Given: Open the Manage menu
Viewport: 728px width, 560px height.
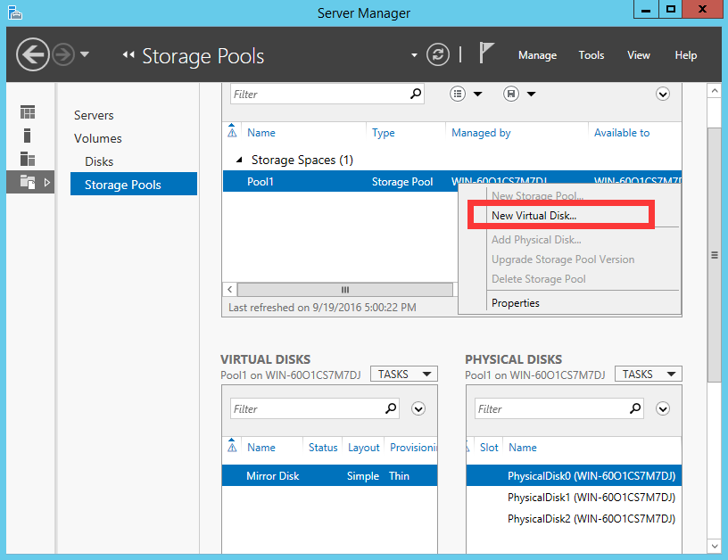Looking at the screenshot, I should (x=537, y=55).
